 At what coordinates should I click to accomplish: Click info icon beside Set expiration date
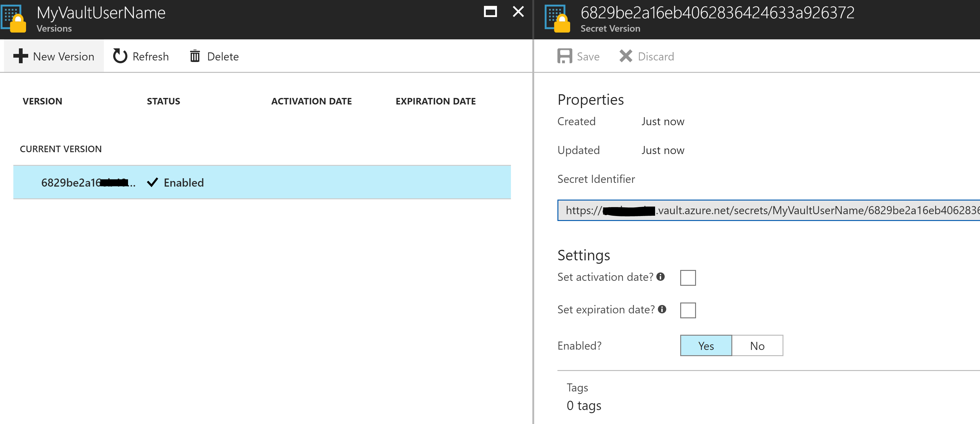coord(662,309)
